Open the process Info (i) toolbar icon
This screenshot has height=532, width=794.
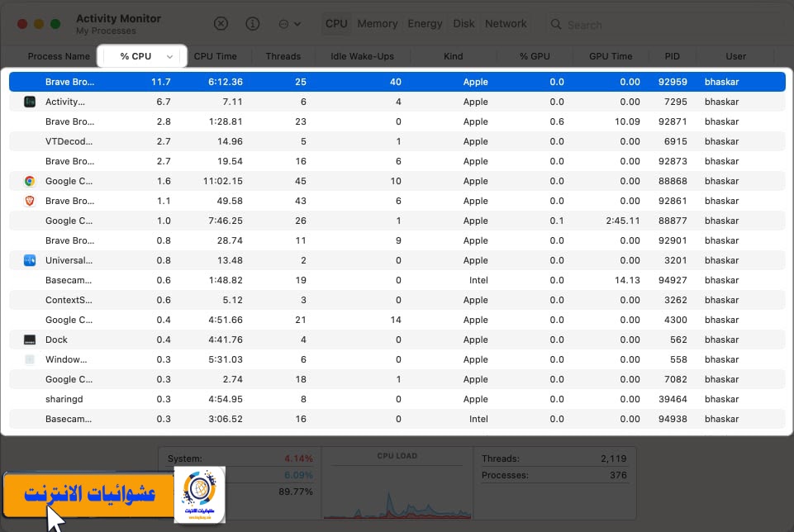pos(252,24)
